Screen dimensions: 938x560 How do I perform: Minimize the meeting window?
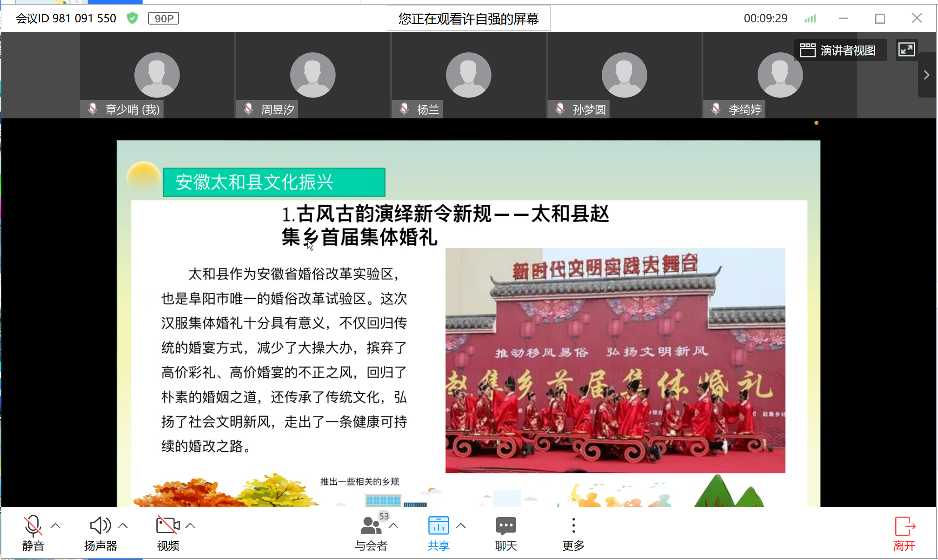tap(843, 18)
